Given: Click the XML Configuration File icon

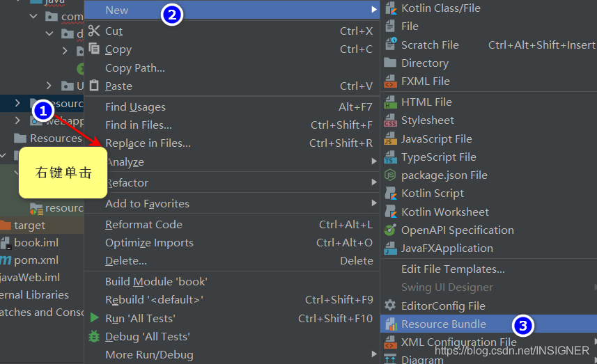Looking at the screenshot, I should [x=390, y=342].
